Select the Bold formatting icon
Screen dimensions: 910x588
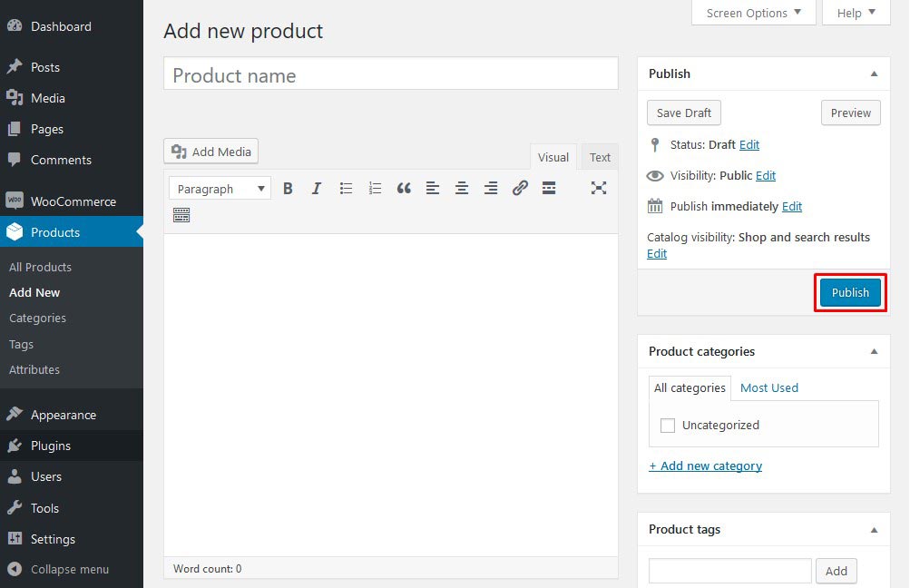pos(288,188)
